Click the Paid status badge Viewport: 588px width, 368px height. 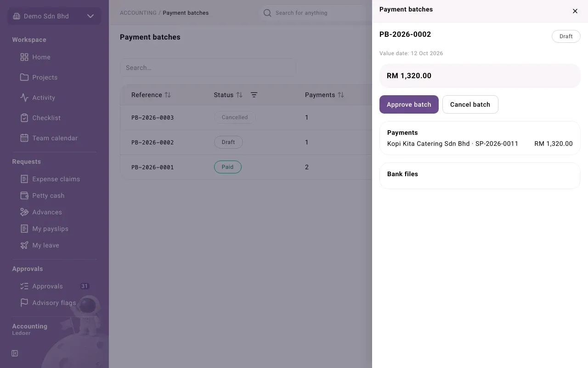[228, 167]
